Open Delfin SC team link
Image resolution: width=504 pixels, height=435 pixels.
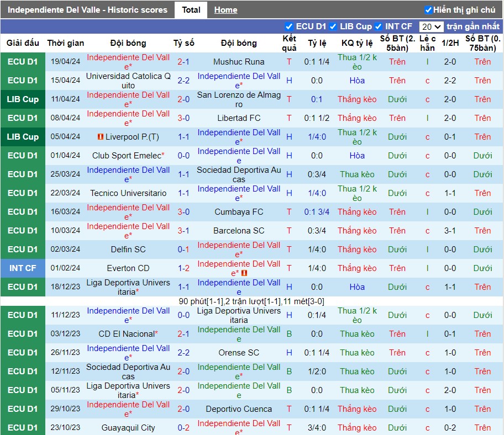click(128, 250)
